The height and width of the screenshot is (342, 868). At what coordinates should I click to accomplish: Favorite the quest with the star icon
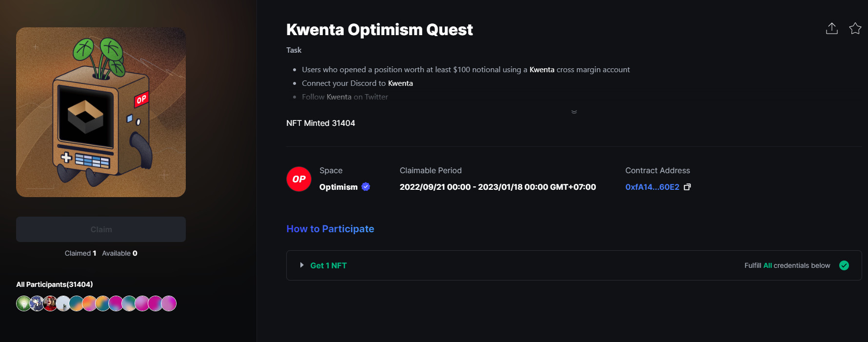click(855, 29)
